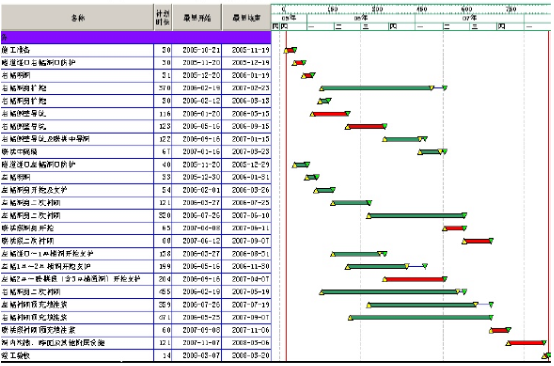Click the end date cell 2005-11-19

point(247,50)
